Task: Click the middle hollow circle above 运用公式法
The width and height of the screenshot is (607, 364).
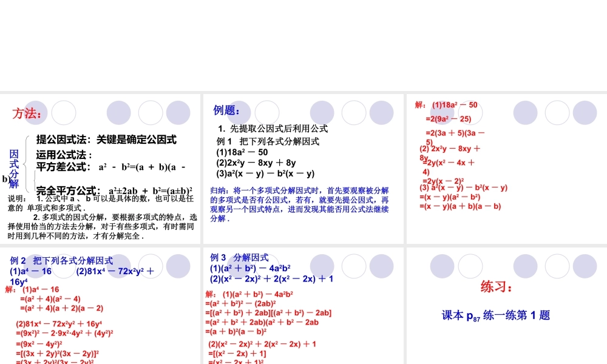Action: (x=151, y=112)
